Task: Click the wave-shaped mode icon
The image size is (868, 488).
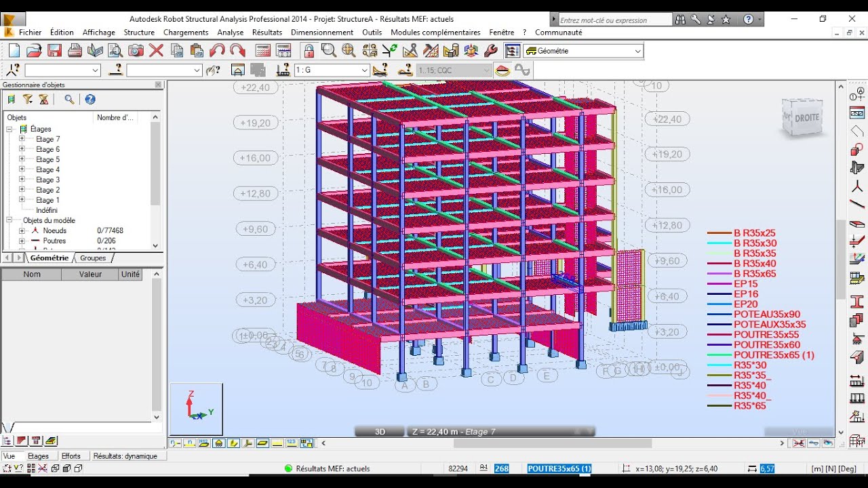Action: tap(522, 70)
